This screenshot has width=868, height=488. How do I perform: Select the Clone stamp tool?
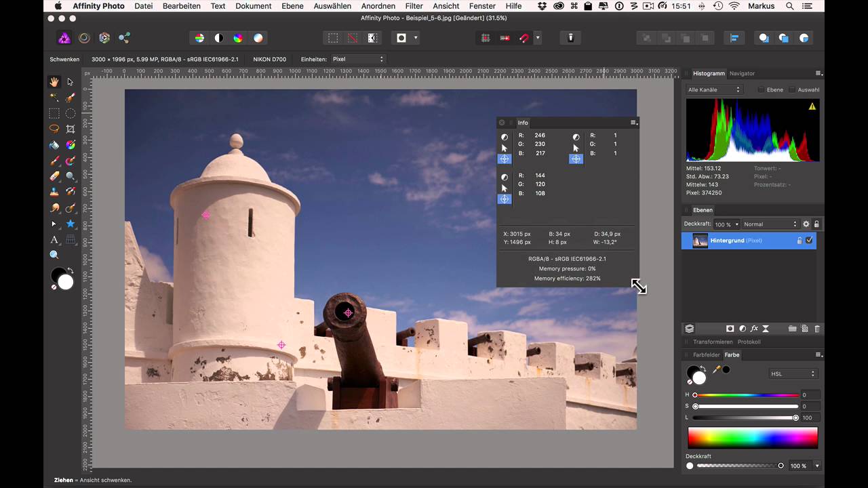click(x=54, y=192)
